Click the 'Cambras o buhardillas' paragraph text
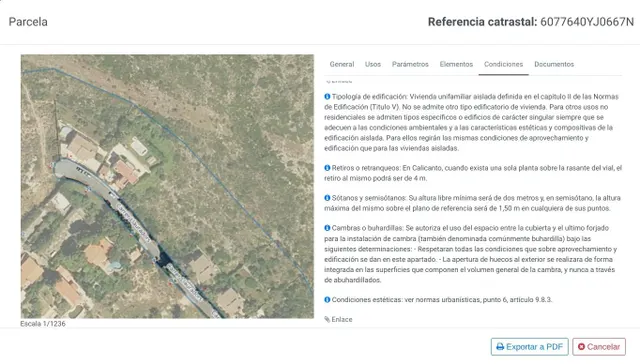This screenshot has width=640, height=364. coord(471,254)
